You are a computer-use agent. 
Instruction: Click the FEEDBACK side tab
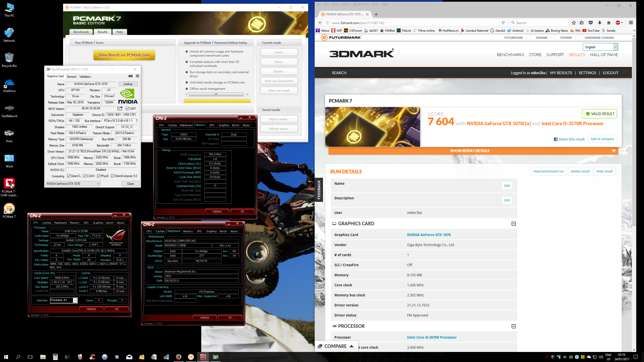(319, 190)
